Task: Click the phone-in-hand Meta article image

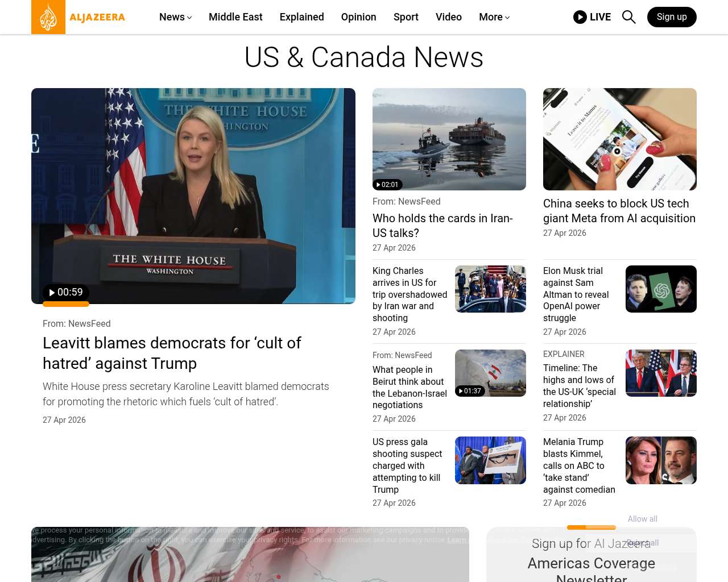Action: click(x=620, y=139)
